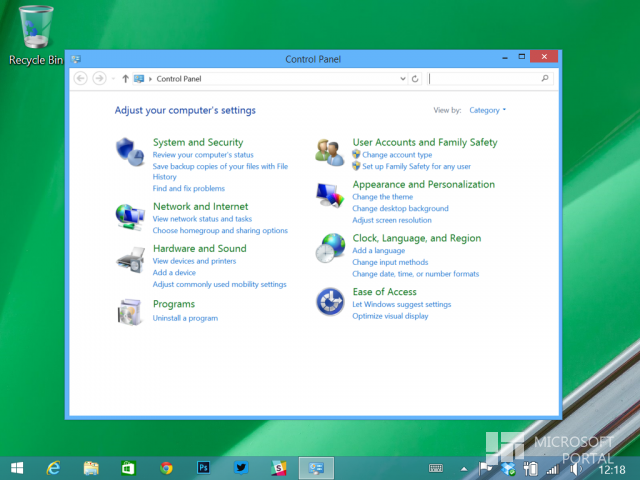640x480 pixels.
Task: Open Network and Internet category
Action: [200, 206]
